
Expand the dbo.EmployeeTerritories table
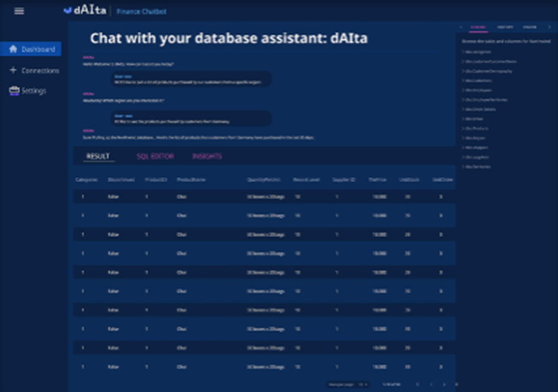coord(485,100)
